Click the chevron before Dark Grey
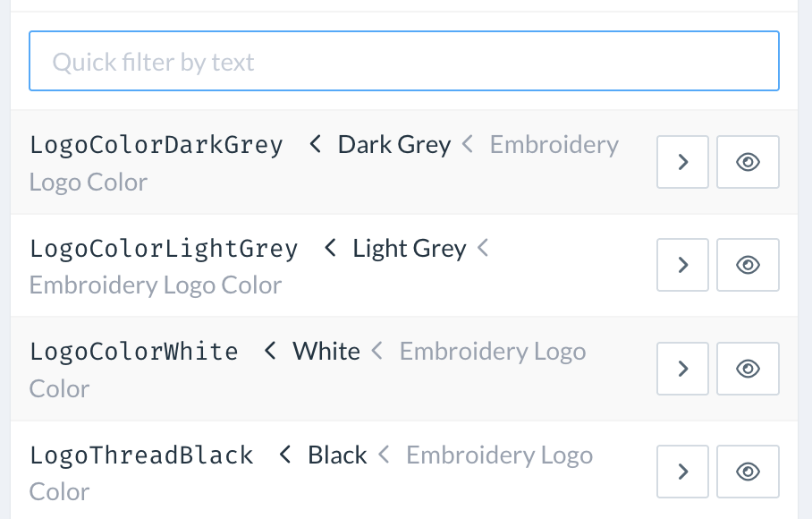This screenshot has width=812, height=519. pos(315,144)
